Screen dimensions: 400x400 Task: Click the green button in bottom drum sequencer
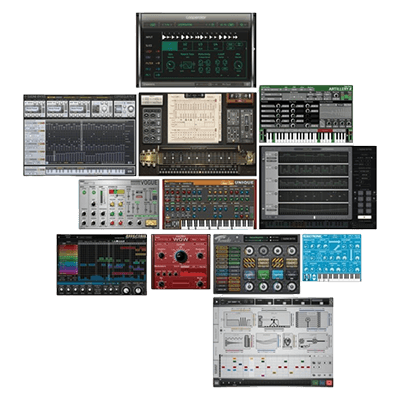tap(315, 383)
